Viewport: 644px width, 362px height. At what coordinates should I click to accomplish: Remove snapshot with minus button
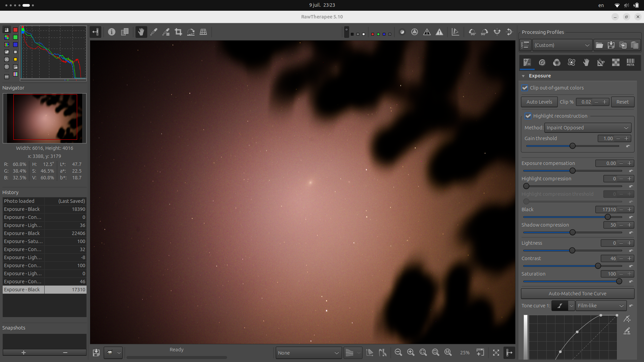(x=65, y=353)
